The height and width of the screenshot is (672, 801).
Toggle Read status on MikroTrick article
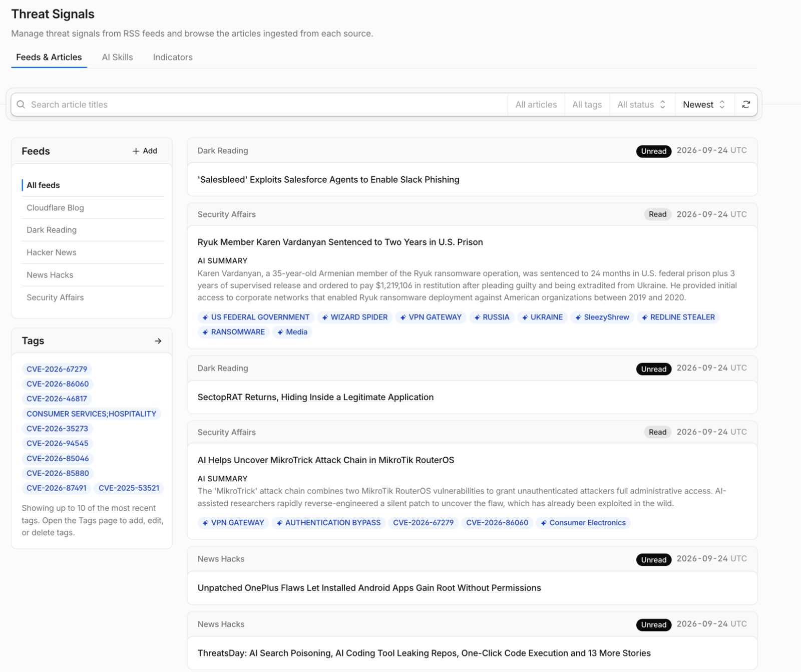point(658,432)
